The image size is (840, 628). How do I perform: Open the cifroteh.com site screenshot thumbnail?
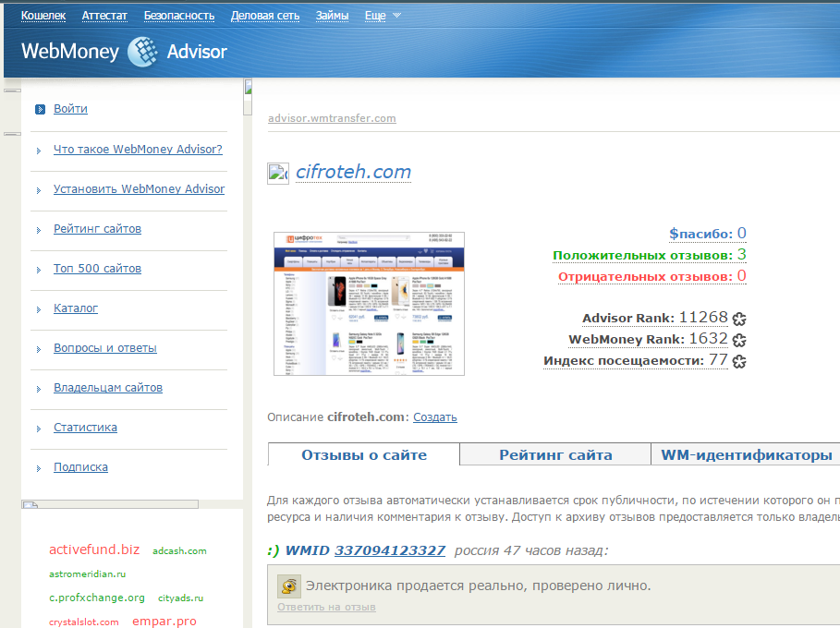370,304
